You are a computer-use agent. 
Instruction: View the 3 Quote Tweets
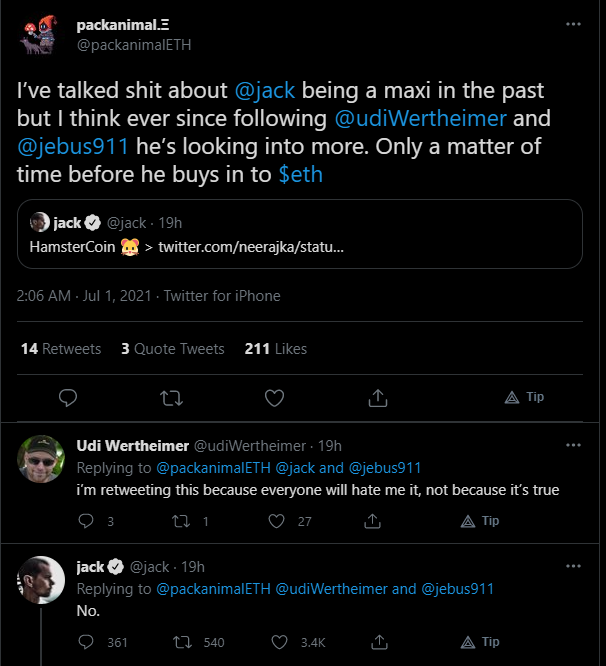(173, 349)
